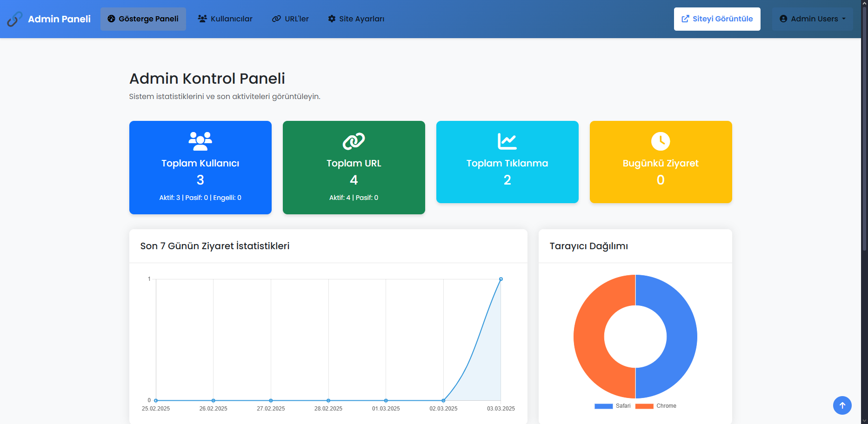Click the chart-line icon in Toplam Tıklanma card

click(x=507, y=141)
